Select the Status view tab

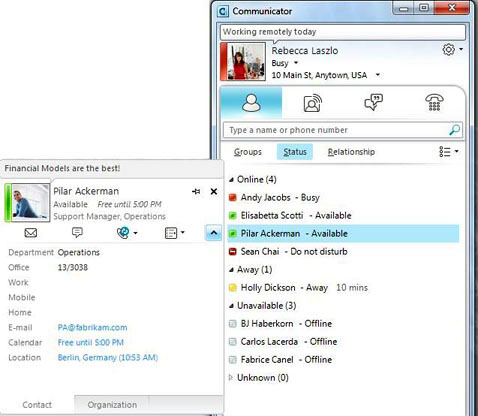[x=295, y=152]
